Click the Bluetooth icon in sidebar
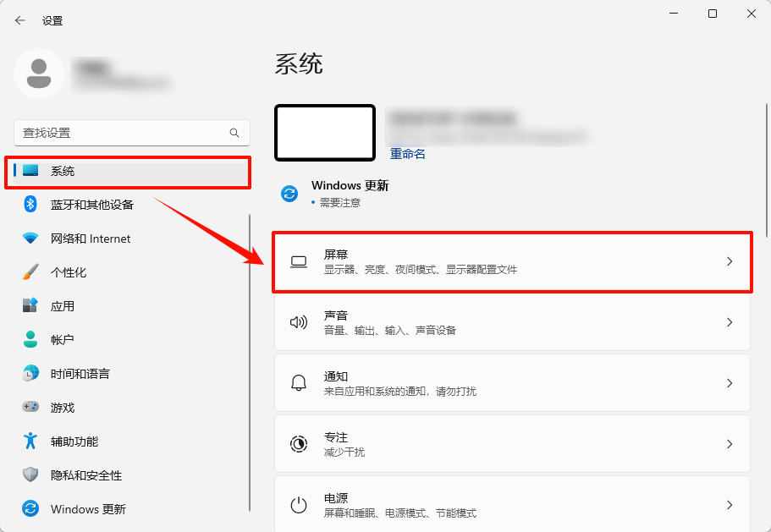Image resolution: width=771 pixels, height=532 pixels. (x=30, y=205)
